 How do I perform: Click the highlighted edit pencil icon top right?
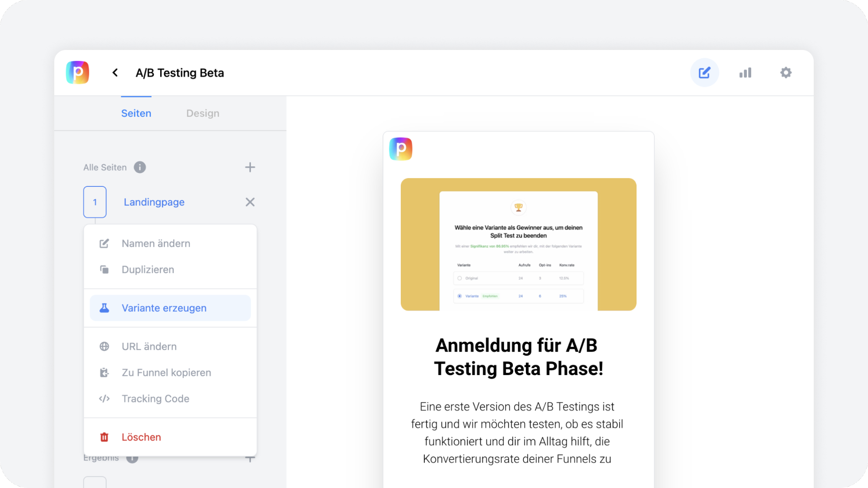pos(704,72)
